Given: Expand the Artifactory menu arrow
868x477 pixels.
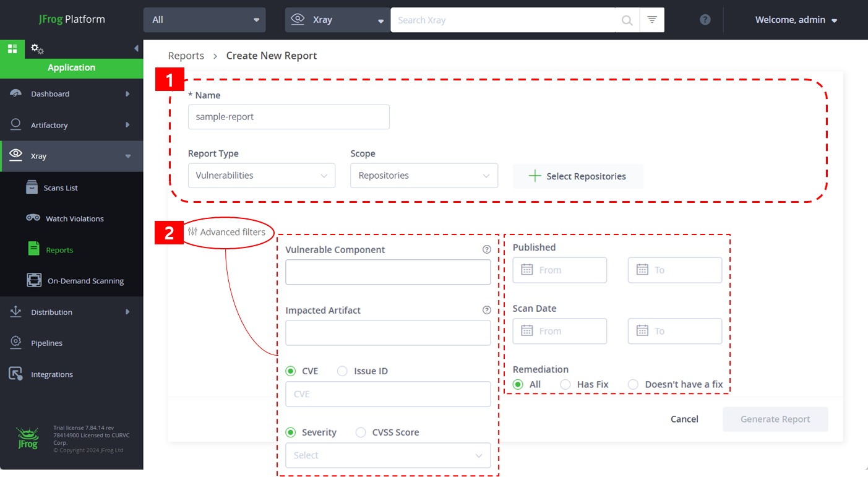Looking at the screenshot, I should 127,124.
